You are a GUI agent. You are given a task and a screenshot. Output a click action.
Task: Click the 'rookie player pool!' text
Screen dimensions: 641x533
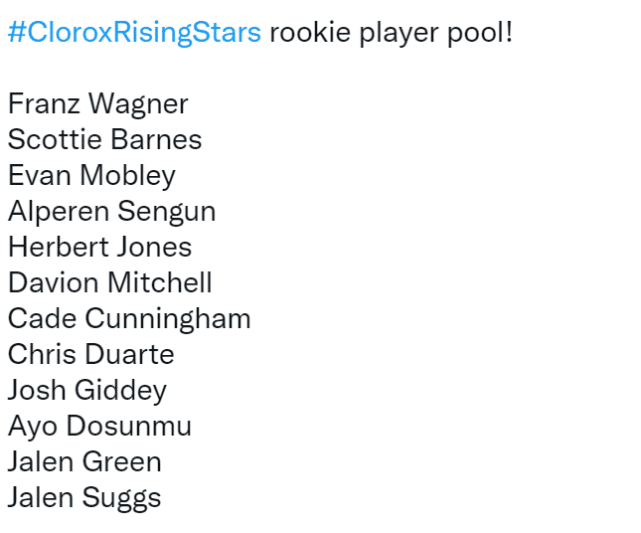pyautogui.click(x=390, y=32)
